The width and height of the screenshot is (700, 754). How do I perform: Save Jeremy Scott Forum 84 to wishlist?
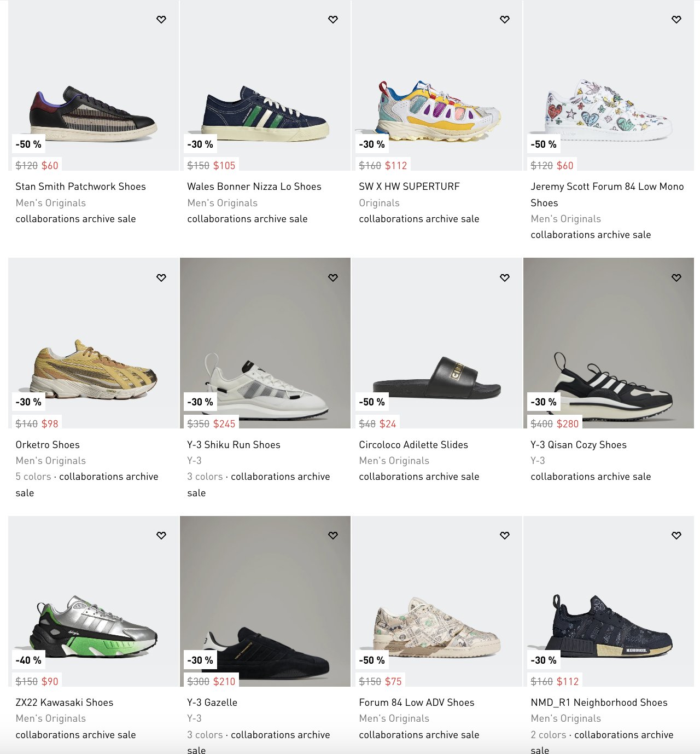coord(676,20)
